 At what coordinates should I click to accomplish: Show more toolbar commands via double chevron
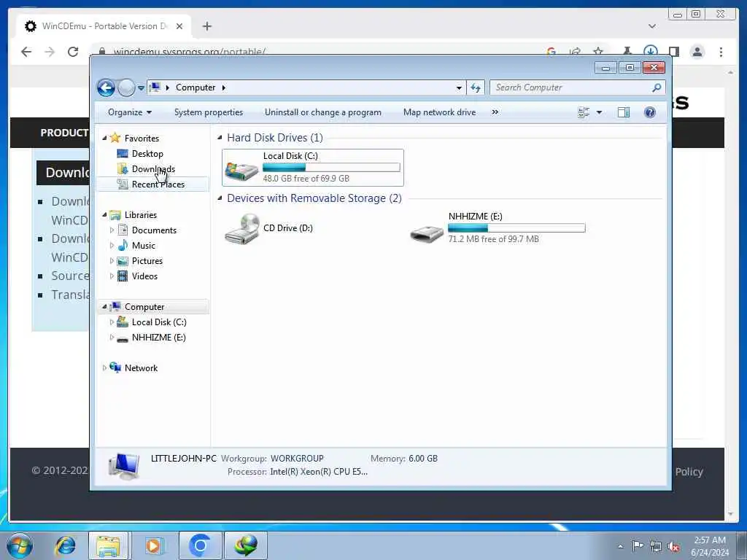(495, 112)
